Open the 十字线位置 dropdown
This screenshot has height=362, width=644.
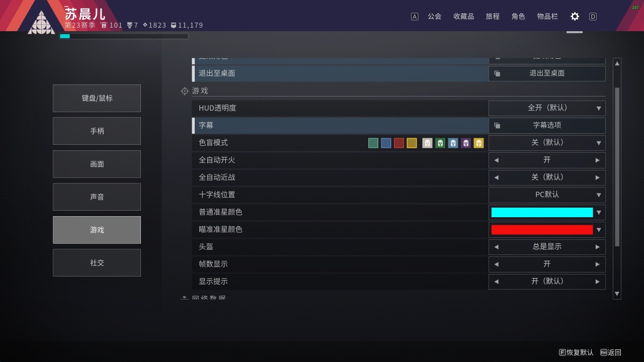(x=547, y=195)
